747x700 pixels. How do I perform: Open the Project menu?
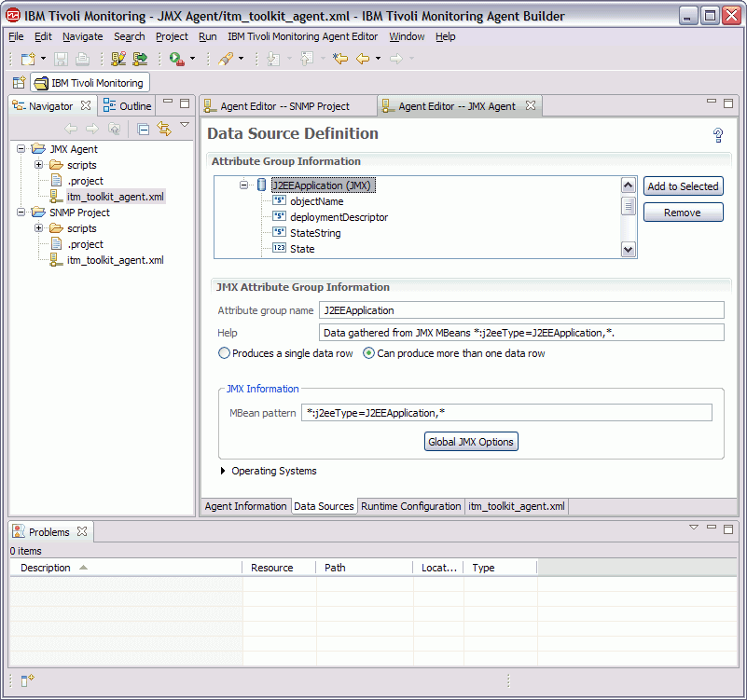click(171, 36)
